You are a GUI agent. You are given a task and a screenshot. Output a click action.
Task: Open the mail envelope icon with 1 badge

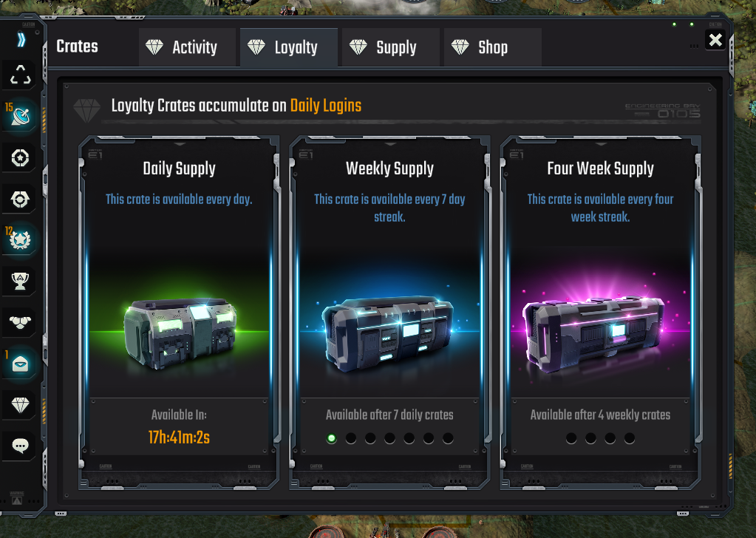point(20,364)
